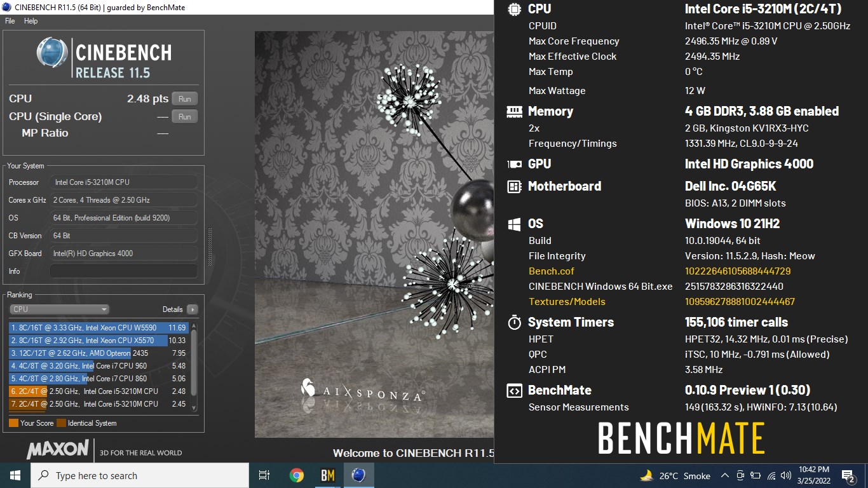
Task: Switch to BenchMate taskbar icon
Action: [x=327, y=475]
